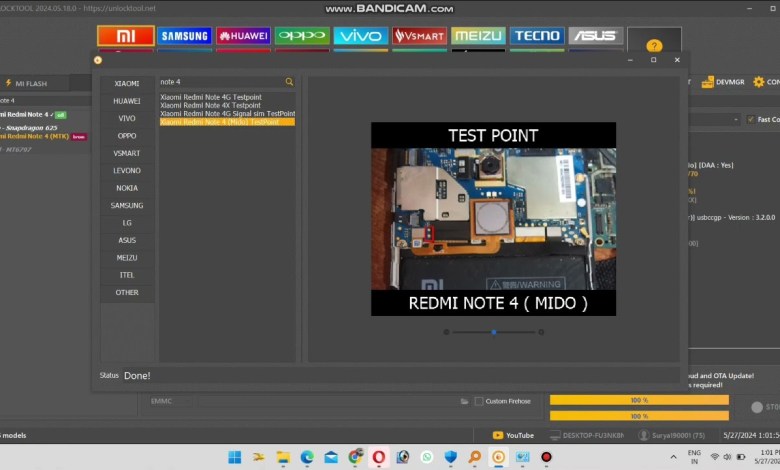The height and width of the screenshot is (470, 780).
Task: Select the Samsung brand logo
Action: [185, 36]
